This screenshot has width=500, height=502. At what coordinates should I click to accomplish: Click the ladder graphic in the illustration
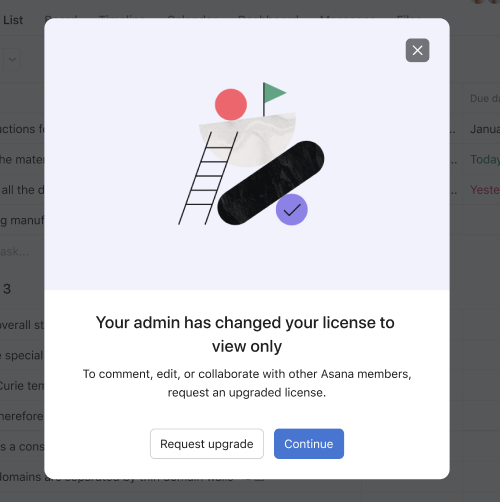click(x=208, y=178)
